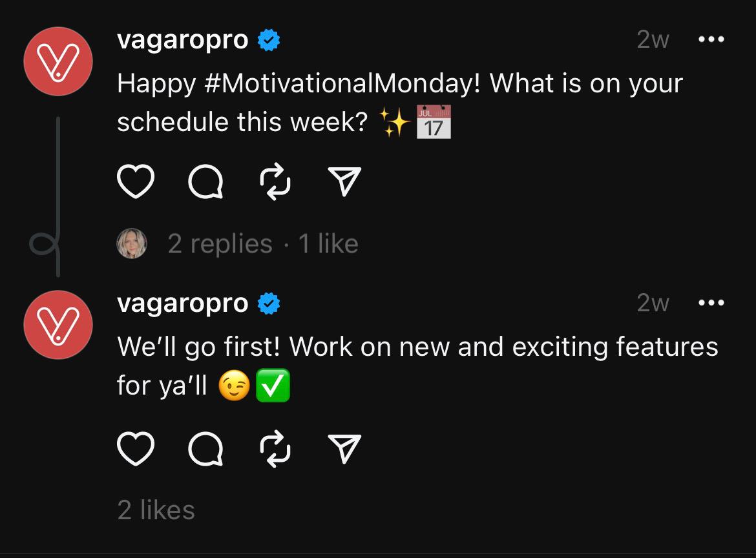756x558 pixels.
Task: Like the #MotivationalMonday post
Action: pos(136,182)
